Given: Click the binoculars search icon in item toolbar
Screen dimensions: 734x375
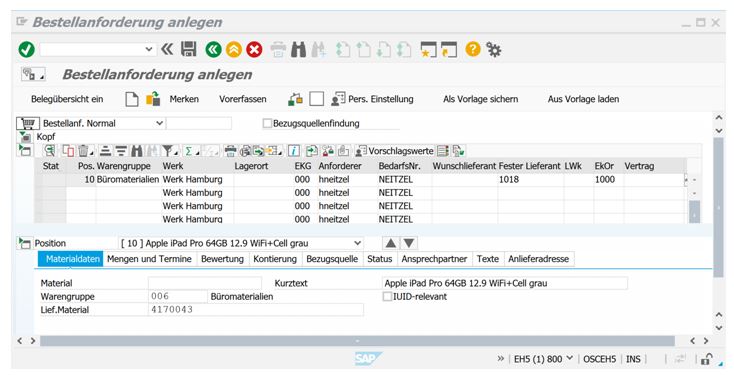Looking at the screenshot, I should (137, 151).
